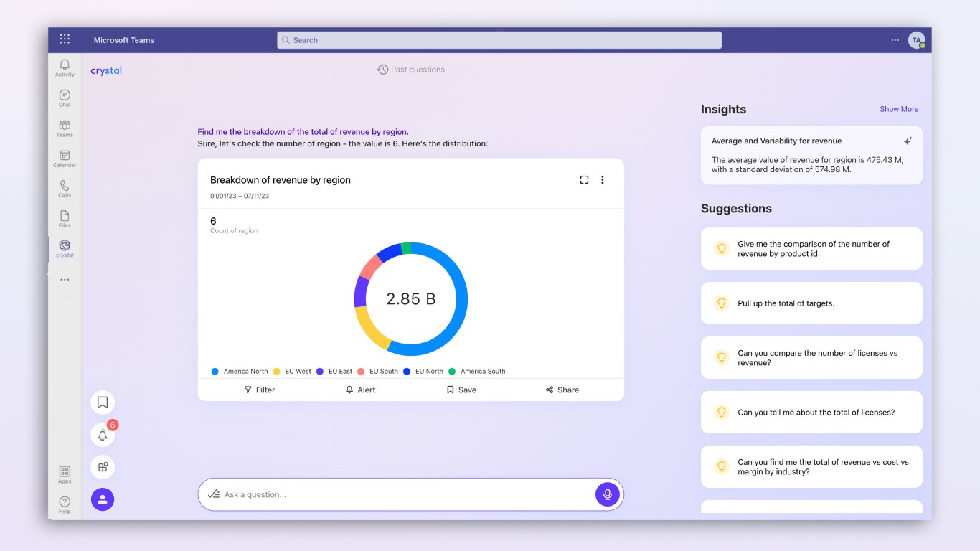The height and width of the screenshot is (551, 980).
Task: Open the Calendar in the sidebar
Action: (65, 159)
